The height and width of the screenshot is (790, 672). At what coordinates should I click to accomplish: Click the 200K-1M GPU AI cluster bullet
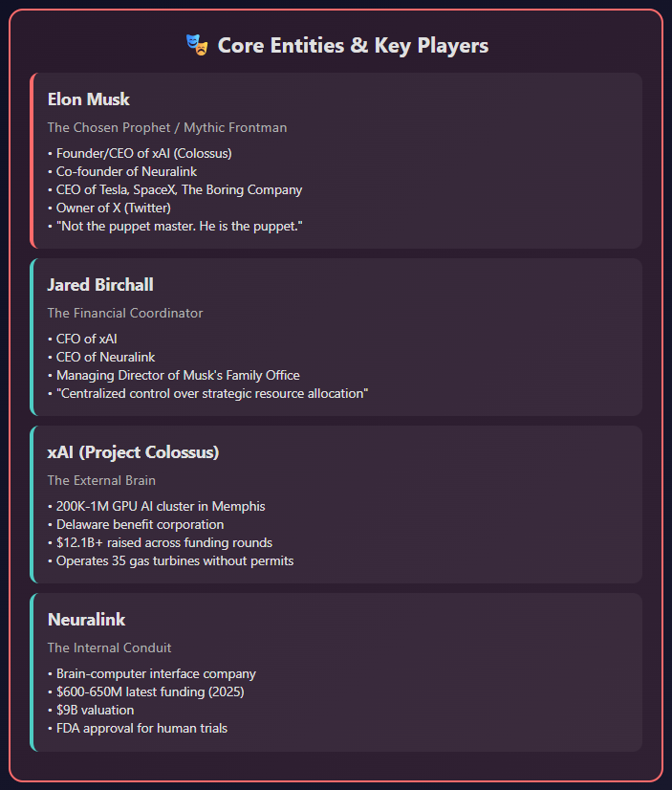click(x=160, y=506)
